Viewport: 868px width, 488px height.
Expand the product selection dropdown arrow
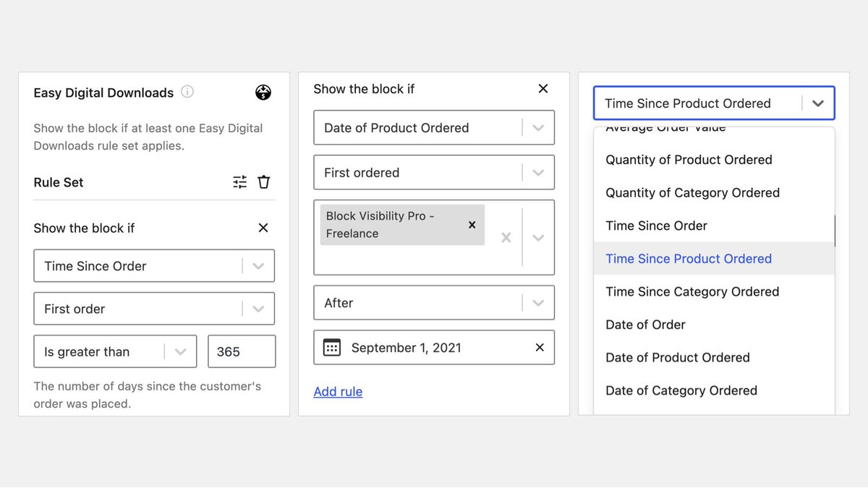point(538,238)
